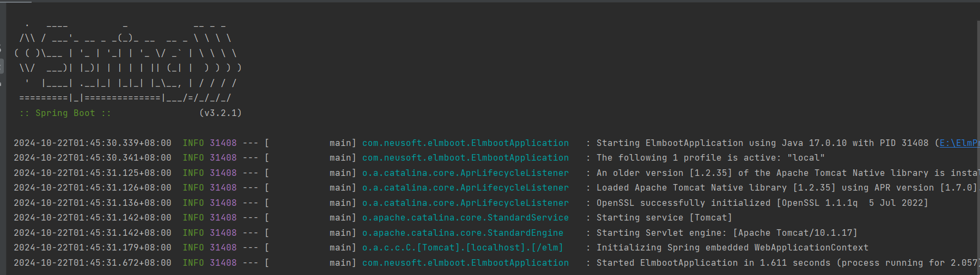This screenshot has width=980, height=275.
Task: Click the highlighted gutter button on left edge
Action: pos(2,66)
